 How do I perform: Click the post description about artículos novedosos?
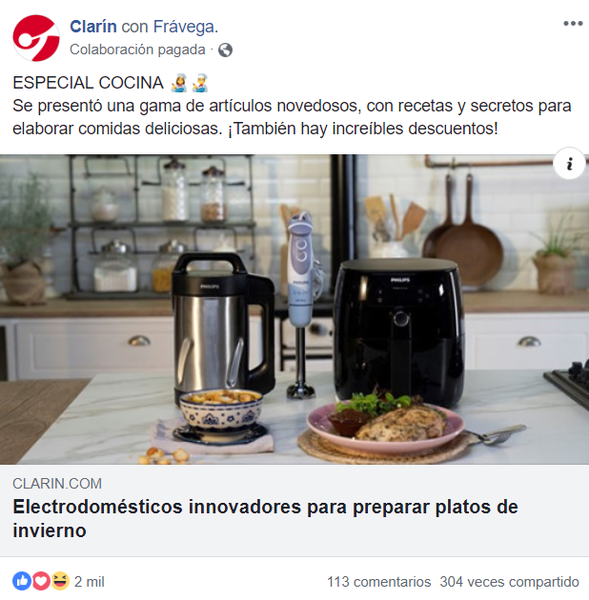(x=292, y=117)
